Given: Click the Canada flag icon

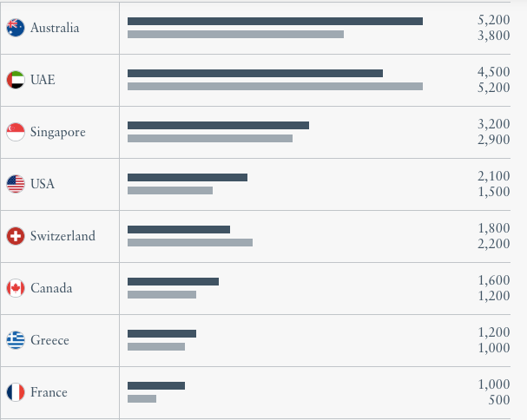Looking at the screenshot, I should tap(16, 288).
